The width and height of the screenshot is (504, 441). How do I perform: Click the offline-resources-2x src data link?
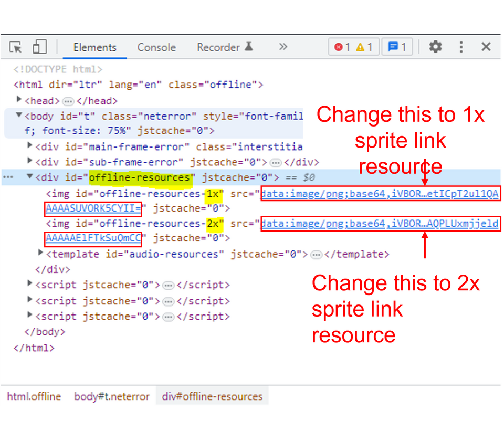tap(380, 224)
